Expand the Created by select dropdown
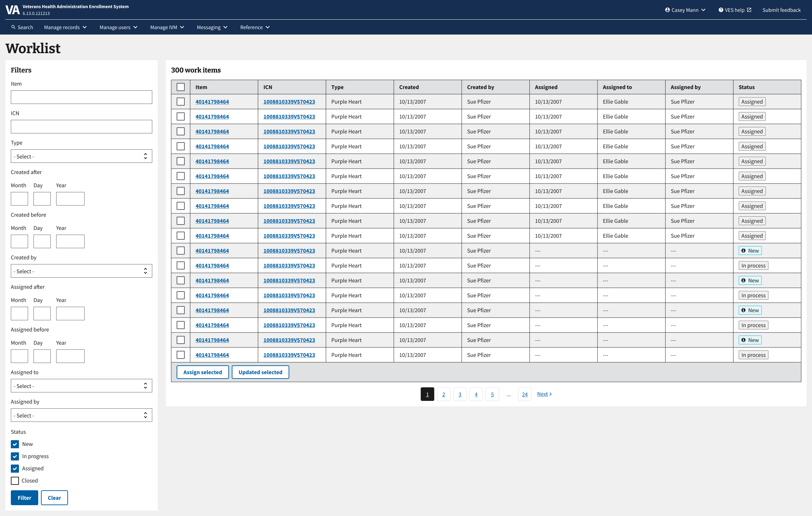 pyautogui.click(x=81, y=271)
